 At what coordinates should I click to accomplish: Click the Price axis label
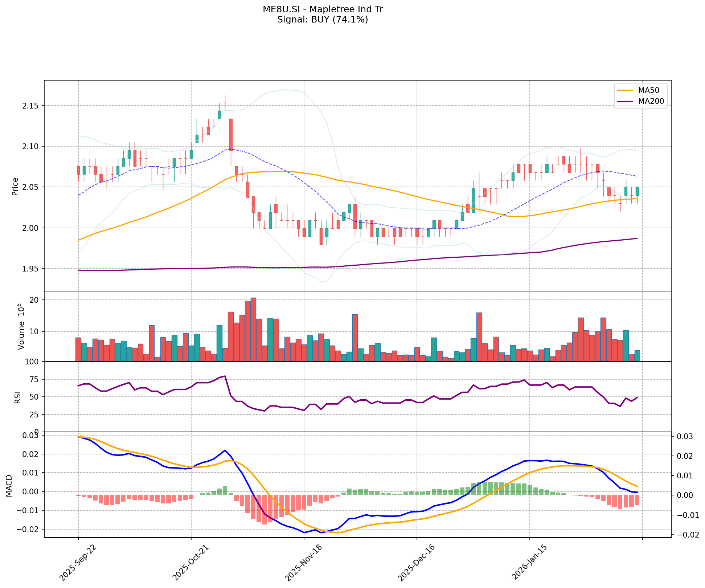click(x=15, y=186)
